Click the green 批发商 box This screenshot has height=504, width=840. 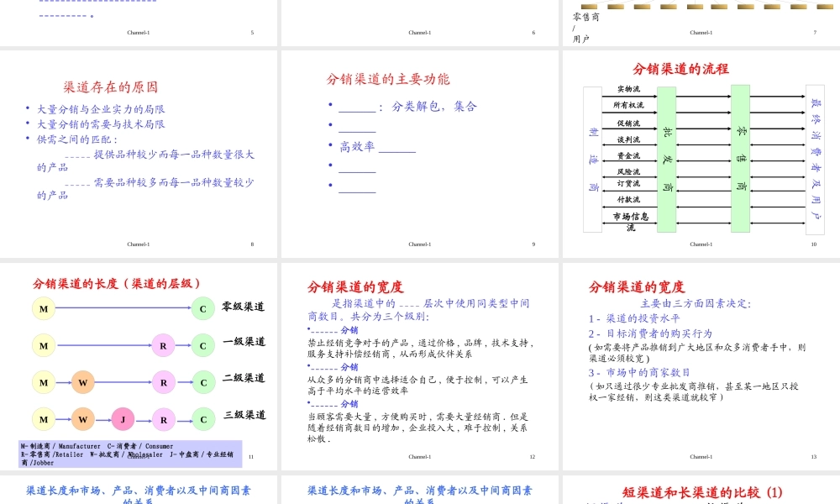pyautogui.click(x=666, y=159)
